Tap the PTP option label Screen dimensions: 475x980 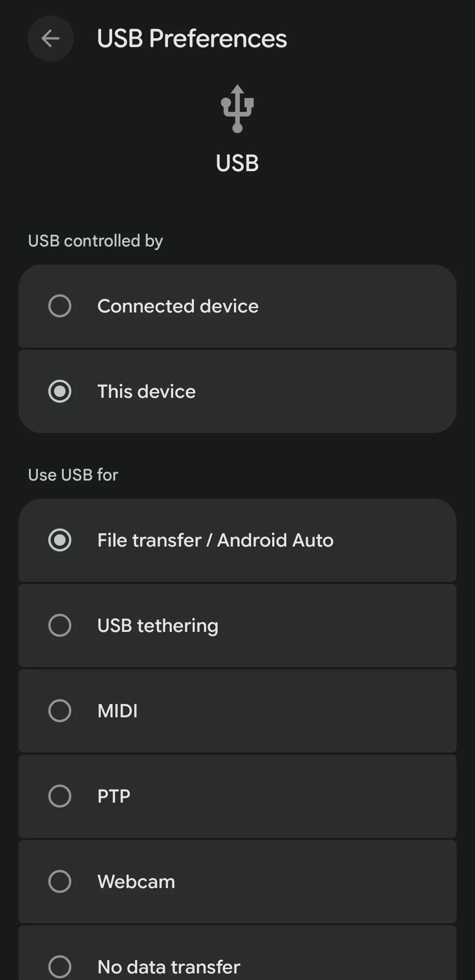[114, 796]
